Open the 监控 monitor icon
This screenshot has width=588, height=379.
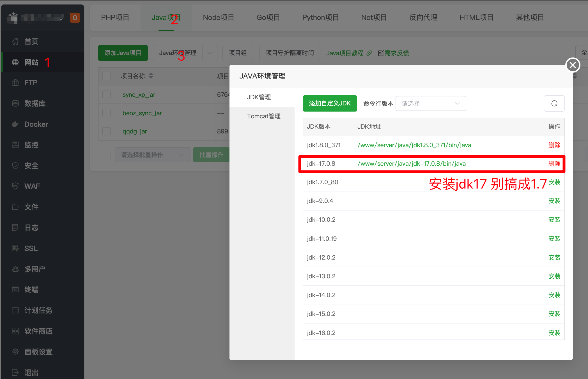(x=15, y=145)
